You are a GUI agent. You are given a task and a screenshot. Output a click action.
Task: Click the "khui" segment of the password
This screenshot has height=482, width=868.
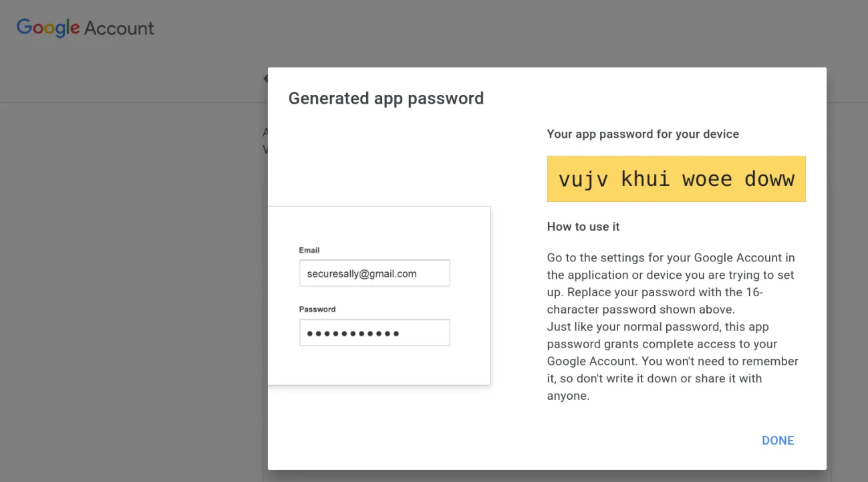pos(645,179)
